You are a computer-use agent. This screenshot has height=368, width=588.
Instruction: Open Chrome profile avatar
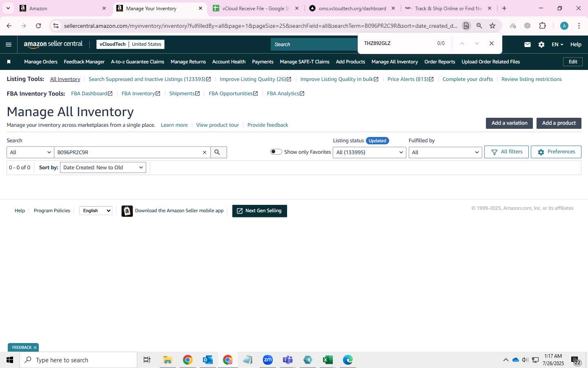point(564,26)
